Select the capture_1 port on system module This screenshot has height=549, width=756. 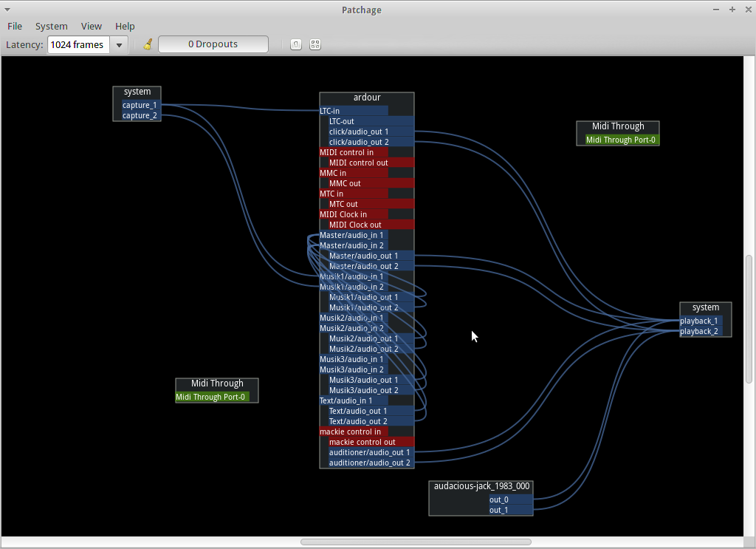140,106
